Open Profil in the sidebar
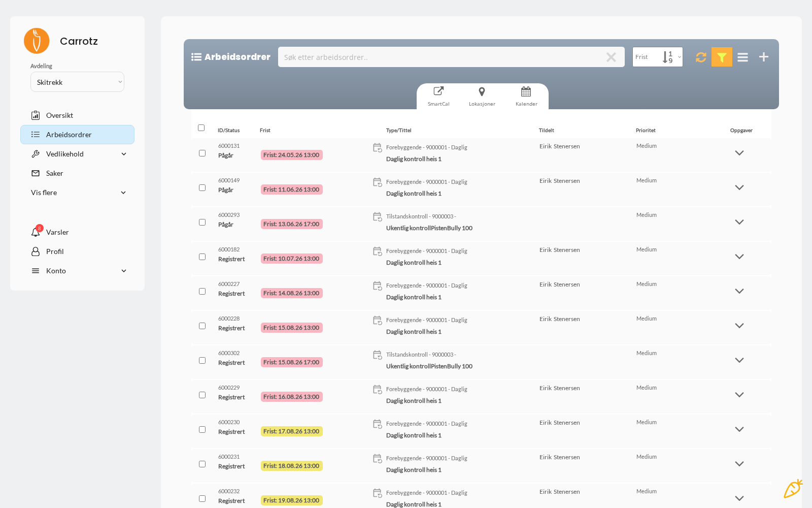 (77, 251)
